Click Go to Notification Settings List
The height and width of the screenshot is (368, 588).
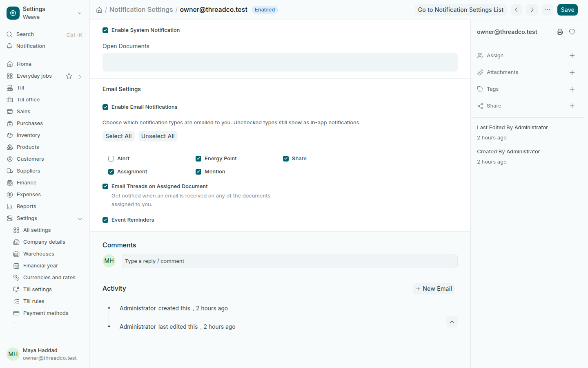point(461,10)
